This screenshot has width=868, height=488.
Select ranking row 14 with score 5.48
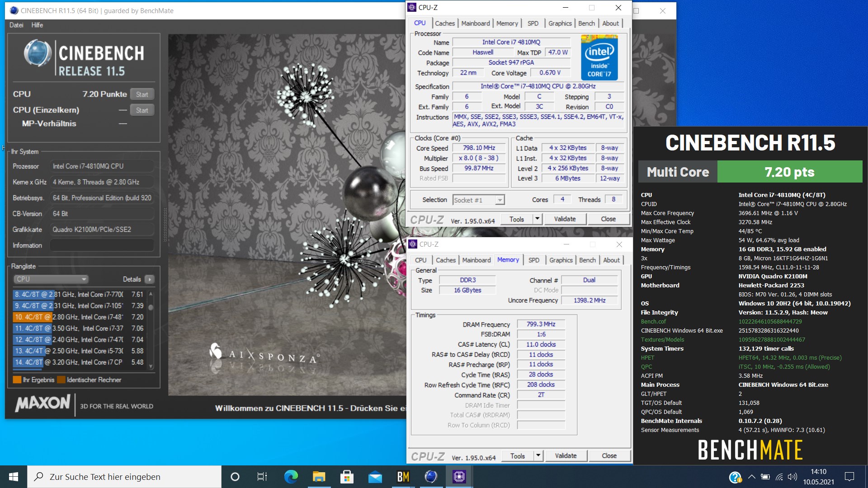[x=79, y=362]
